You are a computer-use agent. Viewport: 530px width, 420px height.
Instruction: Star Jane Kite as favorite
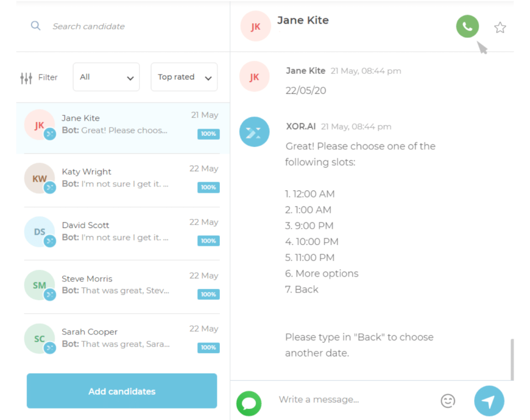500,28
